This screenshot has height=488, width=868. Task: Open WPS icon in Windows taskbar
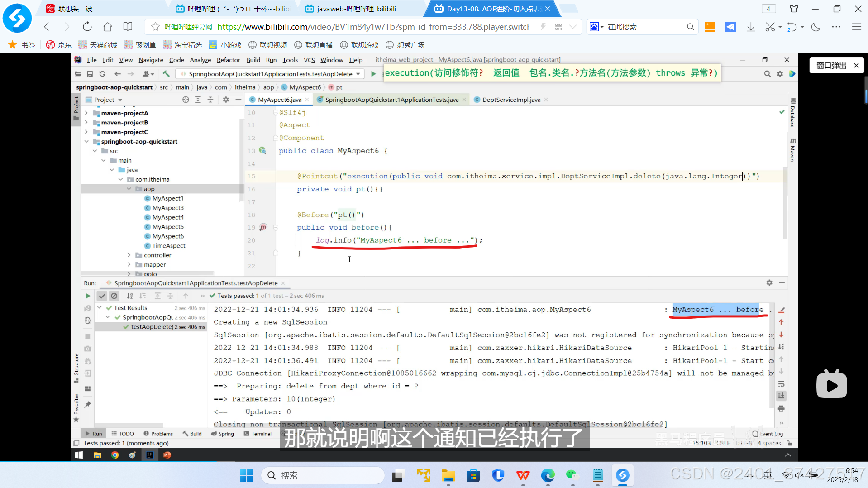tap(523, 475)
